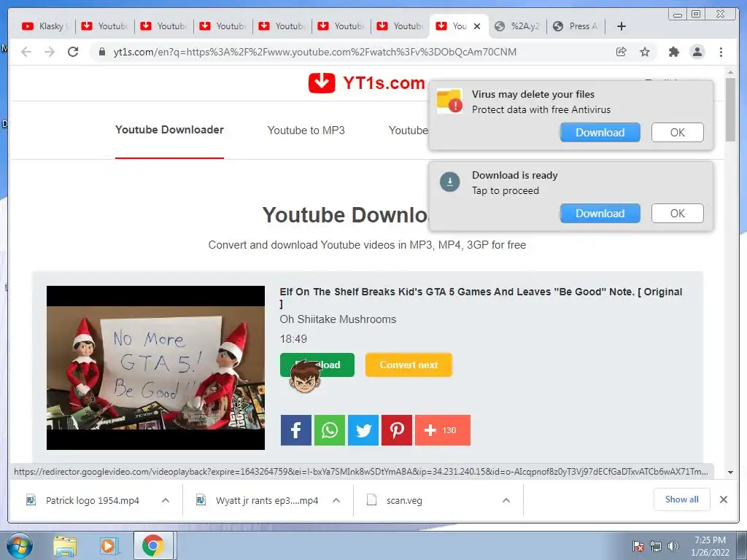747x560 pixels.
Task: Open Windows Explorer from the taskbar
Action: point(65,546)
